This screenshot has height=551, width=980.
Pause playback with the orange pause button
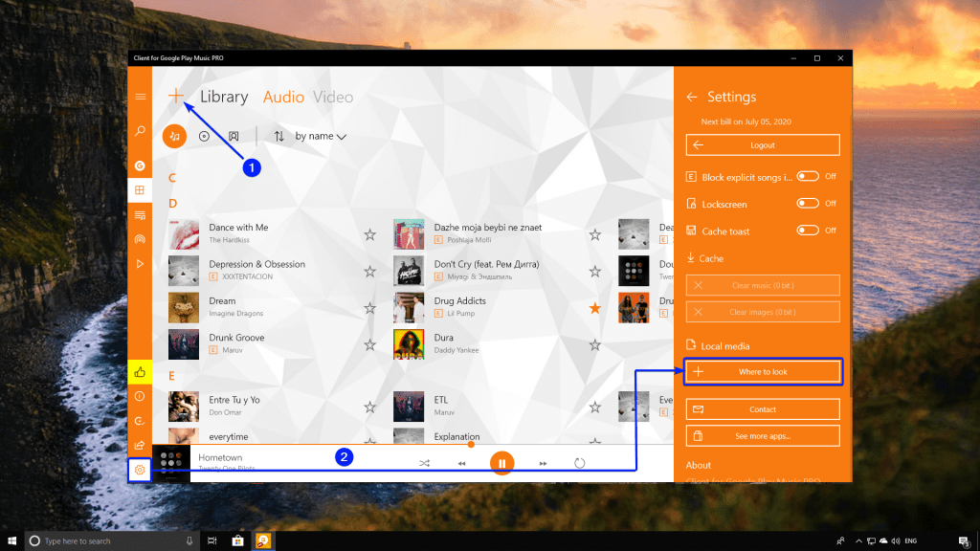tap(501, 463)
